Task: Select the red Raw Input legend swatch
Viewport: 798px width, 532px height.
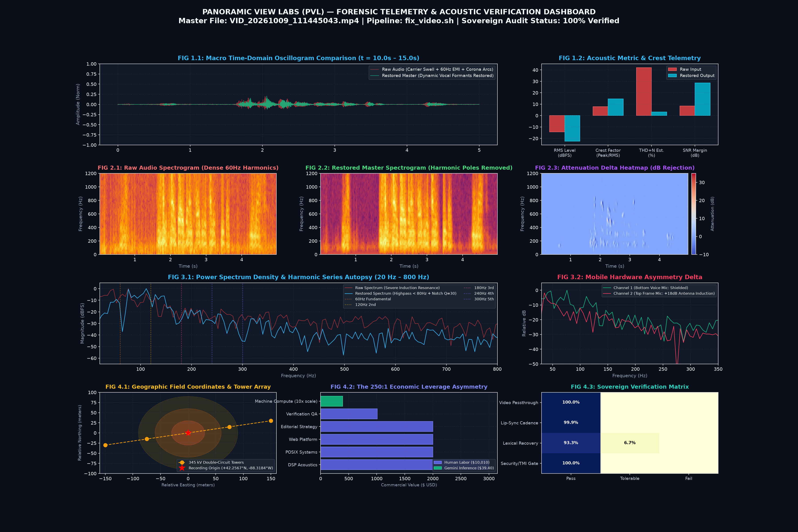Action: [672, 69]
